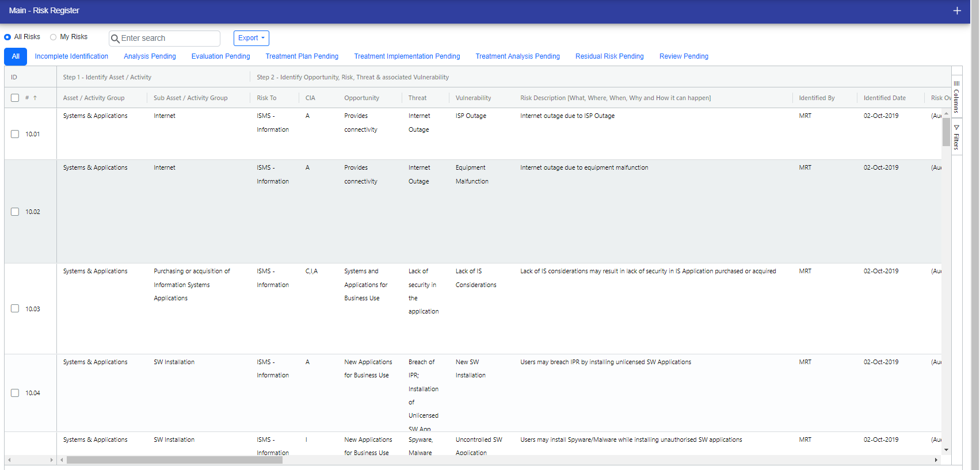Screen dimensions: 980x470
Task: Check the box for risk 10.03
Action: tap(15, 308)
